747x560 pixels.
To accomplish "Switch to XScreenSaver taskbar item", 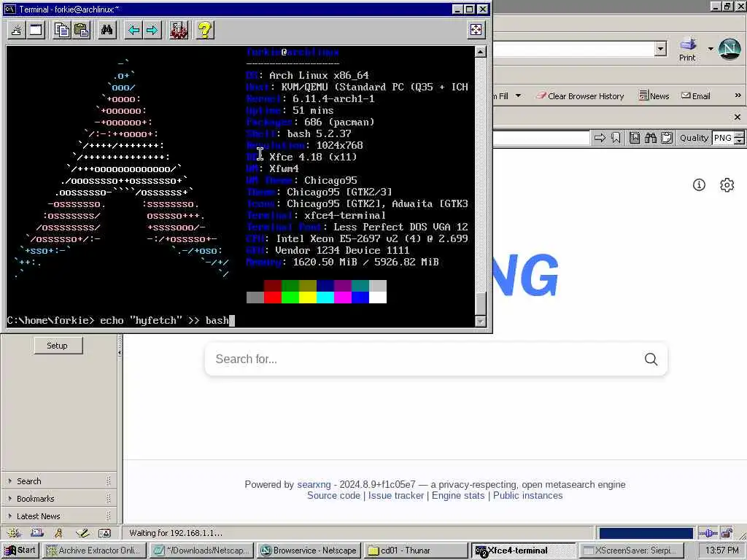I will click(631, 551).
